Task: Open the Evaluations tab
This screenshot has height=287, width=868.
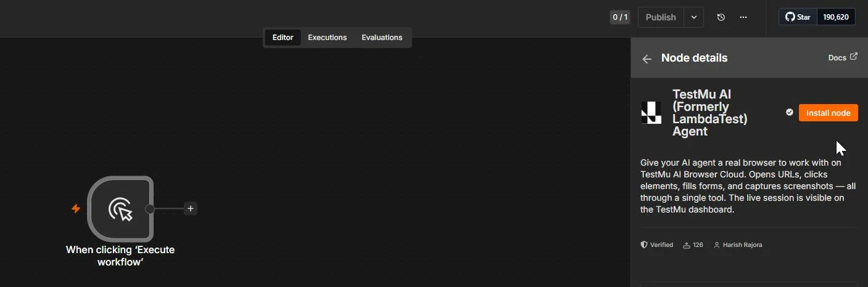Action: [382, 38]
